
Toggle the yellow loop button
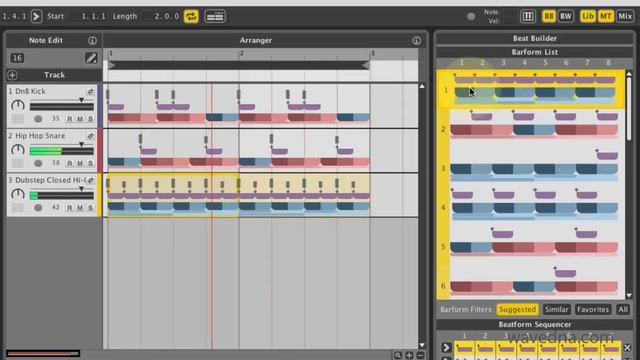coord(191,16)
